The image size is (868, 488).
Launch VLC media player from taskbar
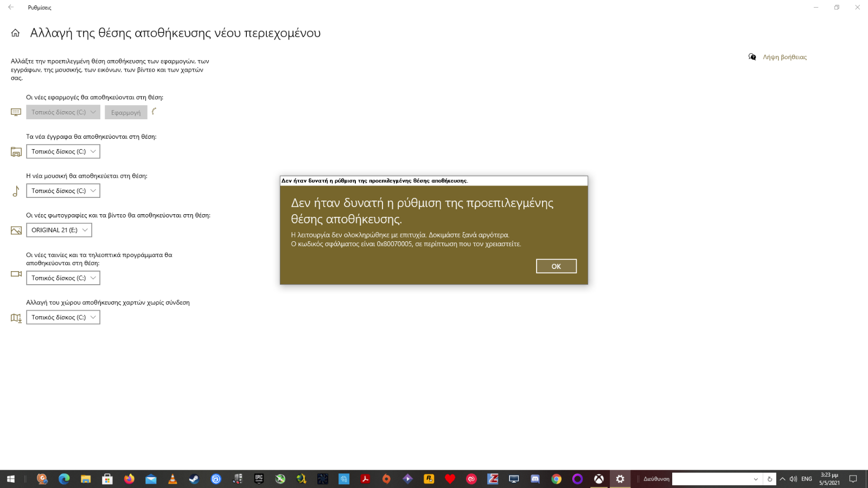click(x=173, y=479)
